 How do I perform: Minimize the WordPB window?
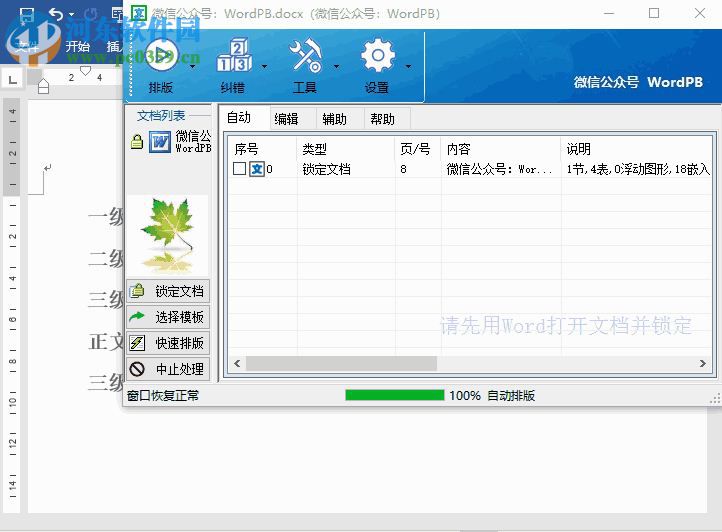(x=609, y=13)
